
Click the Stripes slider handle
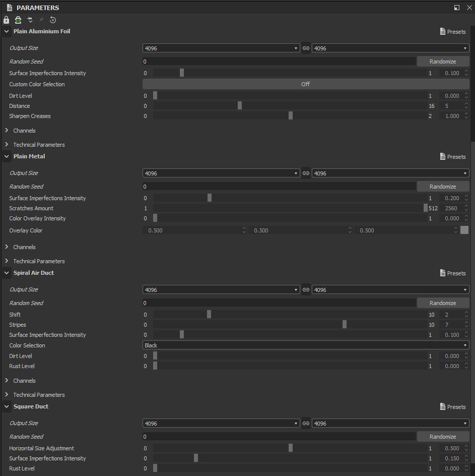[x=344, y=325]
